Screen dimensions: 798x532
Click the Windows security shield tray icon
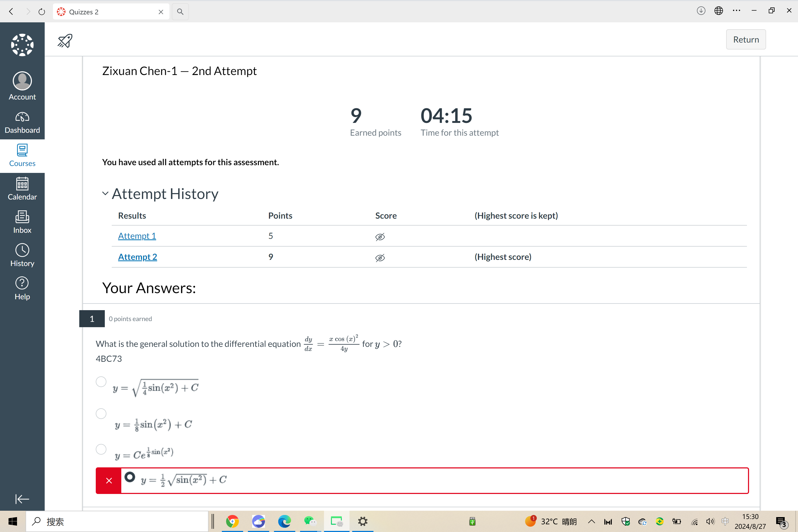pyautogui.click(x=625, y=521)
